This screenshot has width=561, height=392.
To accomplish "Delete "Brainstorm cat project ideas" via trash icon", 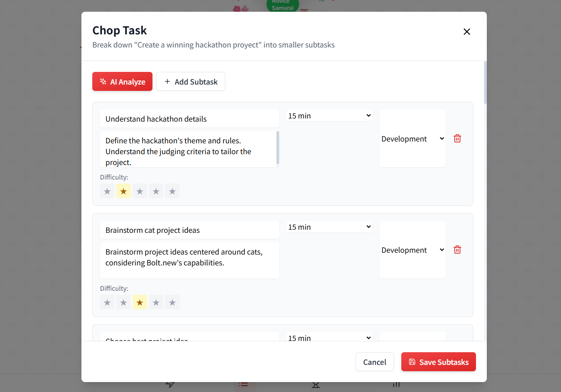I will pos(457,250).
